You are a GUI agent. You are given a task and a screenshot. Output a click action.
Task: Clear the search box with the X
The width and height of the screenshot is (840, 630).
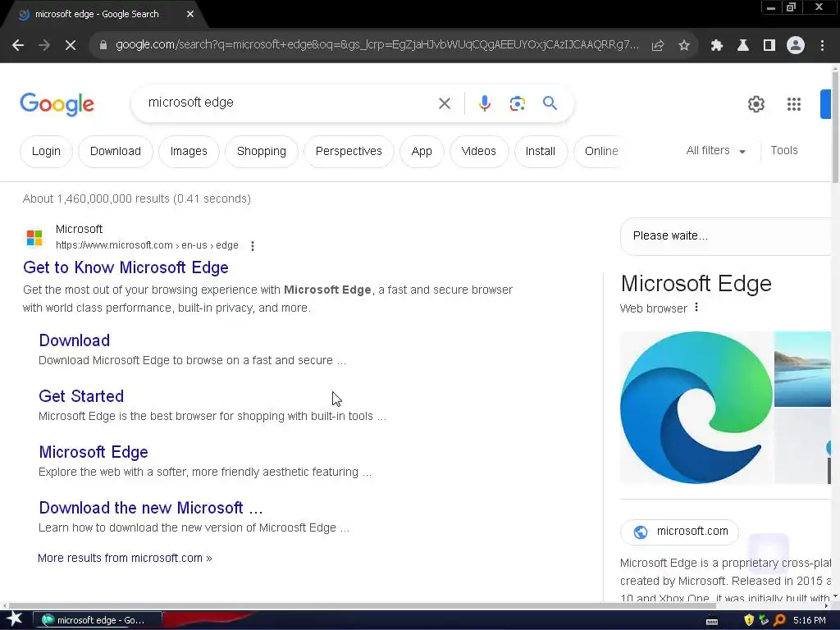(x=445, y=103)
